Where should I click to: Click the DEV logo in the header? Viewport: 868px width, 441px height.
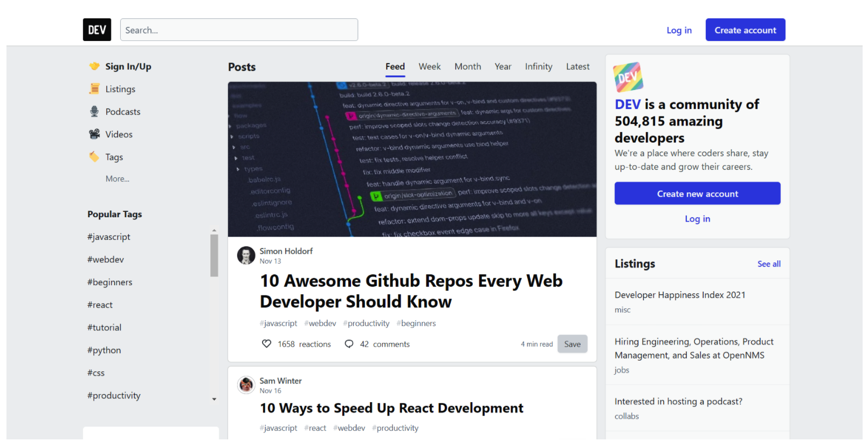(x=97, y=30)
